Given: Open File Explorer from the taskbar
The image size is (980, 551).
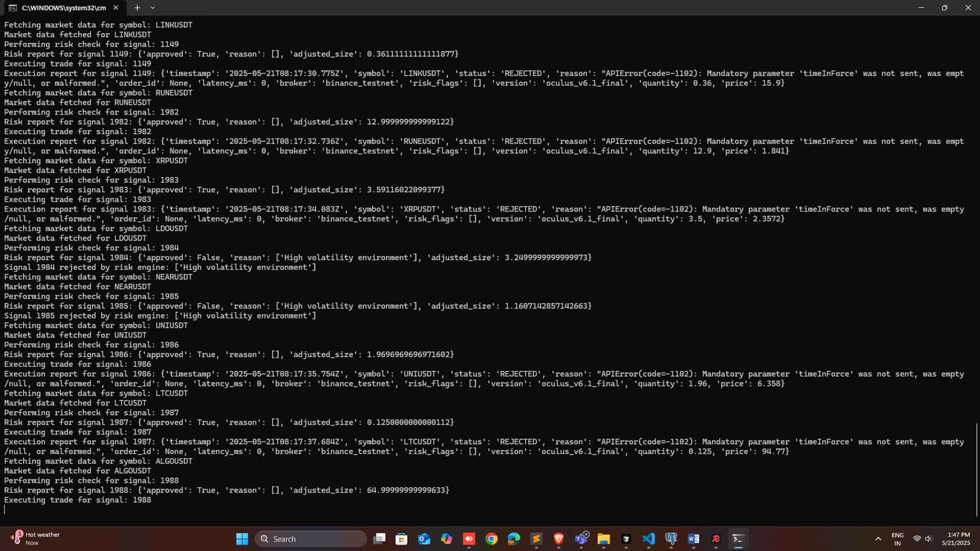Looking at the screenshot, I should tap(604, 539).
